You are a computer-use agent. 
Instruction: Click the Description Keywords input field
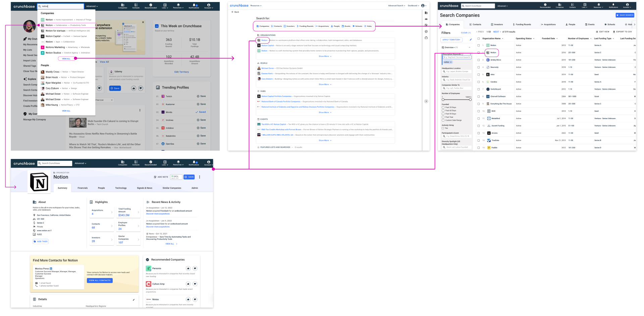click(457, 57)
